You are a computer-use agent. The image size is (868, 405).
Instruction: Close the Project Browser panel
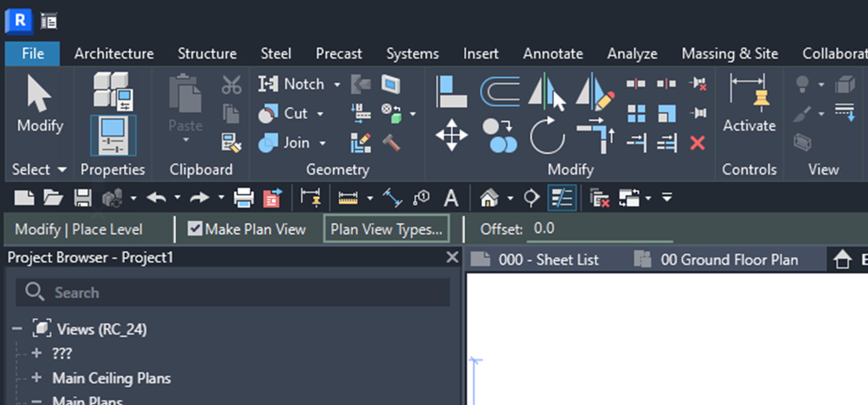click(452, 257)
